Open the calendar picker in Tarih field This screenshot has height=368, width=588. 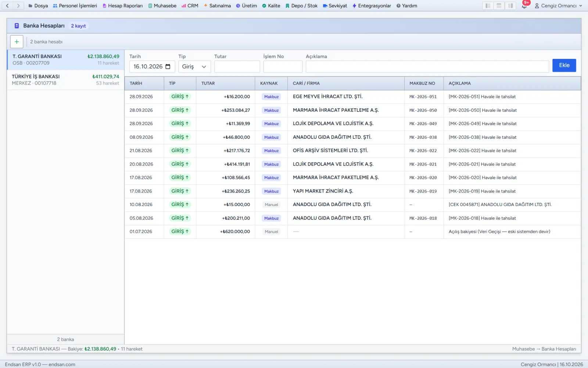[x=168, y=67]
